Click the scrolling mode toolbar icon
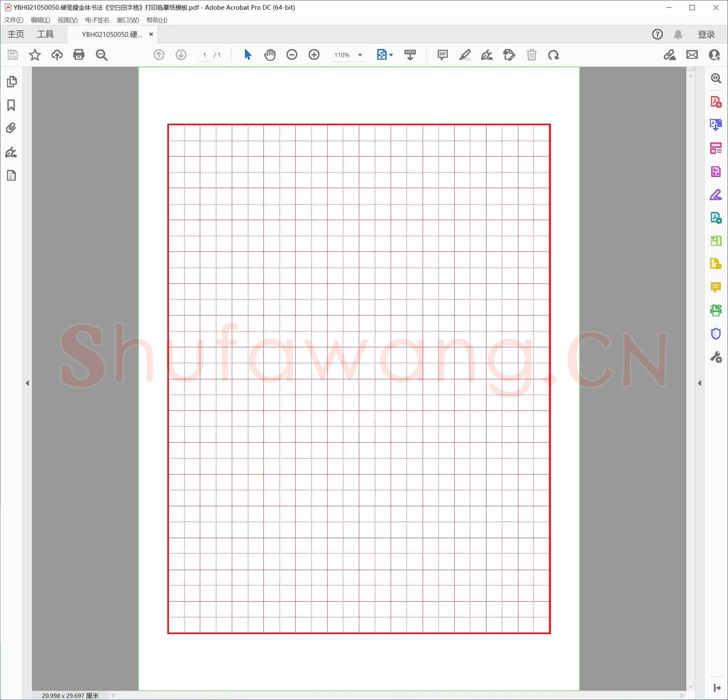Viewport: 728px width, 700px height. point(410,55)
